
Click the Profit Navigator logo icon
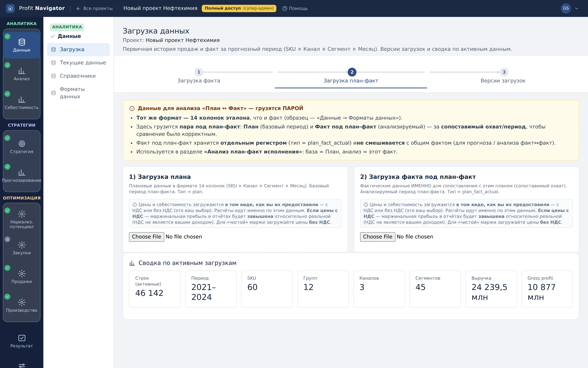10,8
